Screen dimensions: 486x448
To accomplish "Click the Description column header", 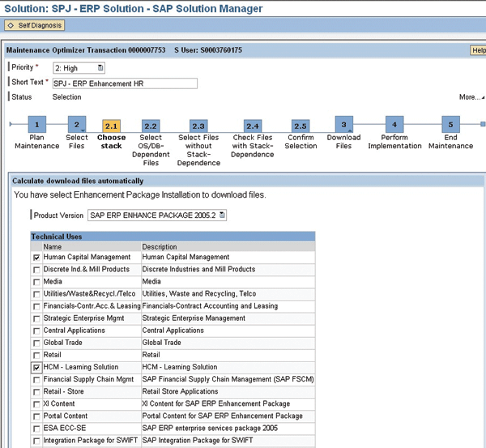I will point(160,247).
